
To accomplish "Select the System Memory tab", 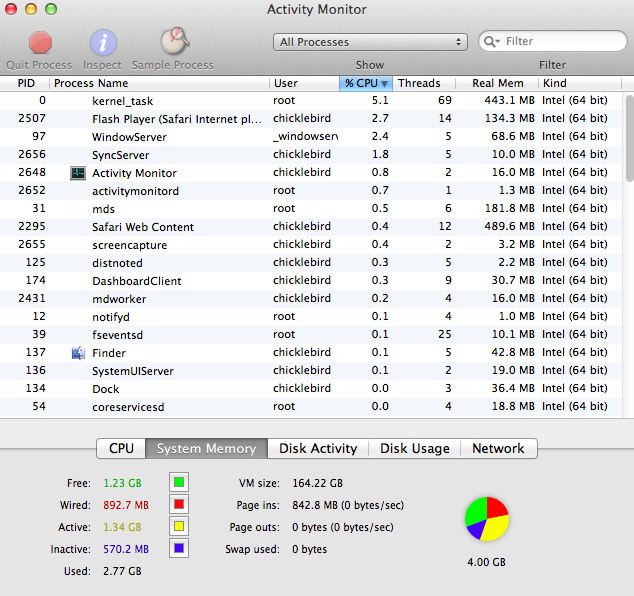I will [206, 448].
